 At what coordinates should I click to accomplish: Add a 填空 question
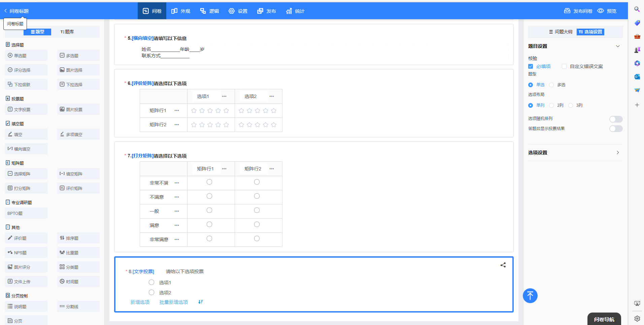pos(26,134)
